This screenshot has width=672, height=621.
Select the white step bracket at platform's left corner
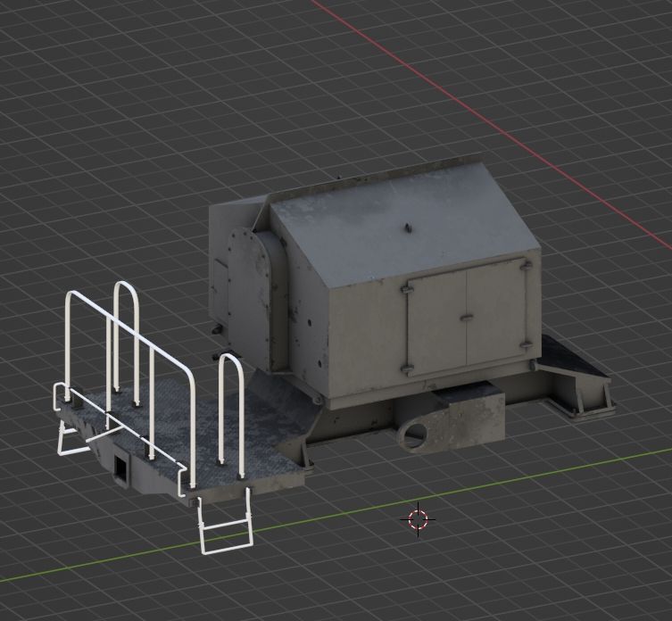(x=70, y=435)
